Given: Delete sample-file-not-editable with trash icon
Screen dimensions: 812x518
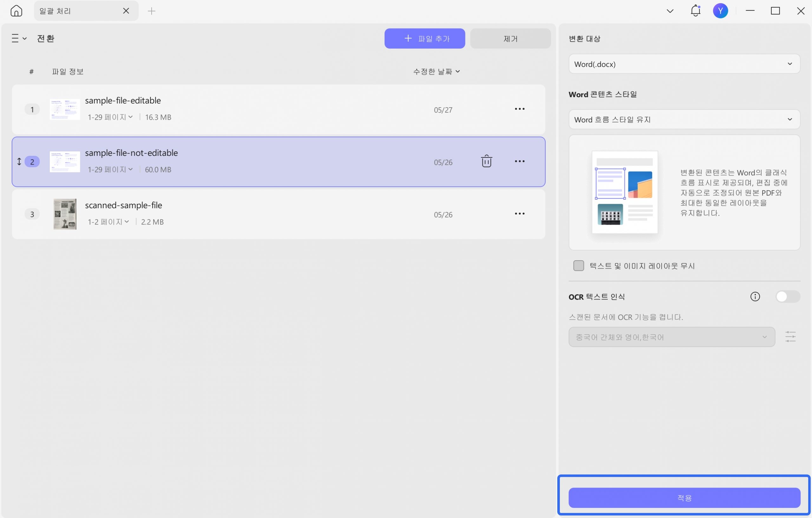Looking at the screenshot, I should (486, 161).
